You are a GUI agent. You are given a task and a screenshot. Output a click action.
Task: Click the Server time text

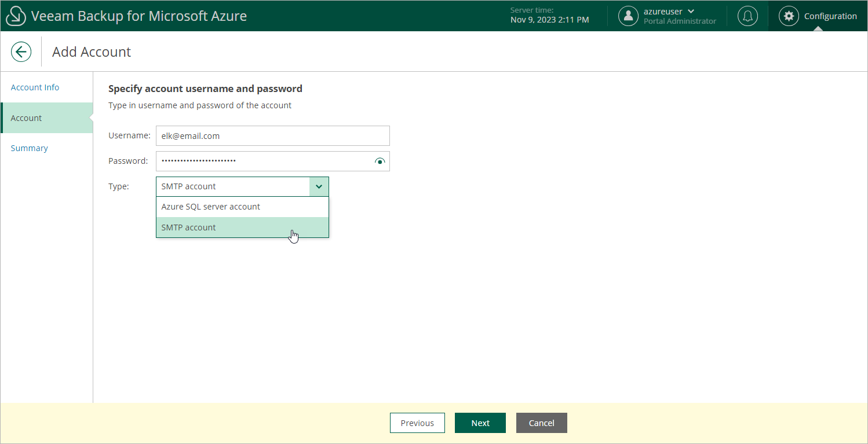point(549,16)
